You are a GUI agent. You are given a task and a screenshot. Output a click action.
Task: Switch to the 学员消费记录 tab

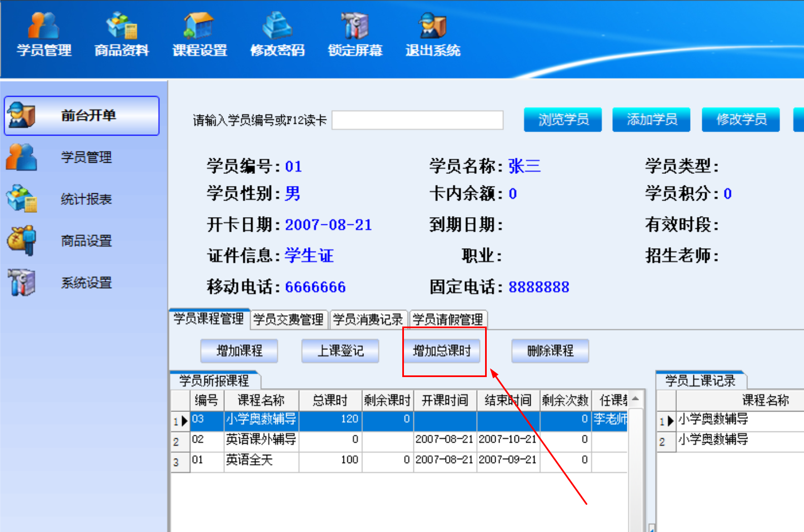point(368,319)
